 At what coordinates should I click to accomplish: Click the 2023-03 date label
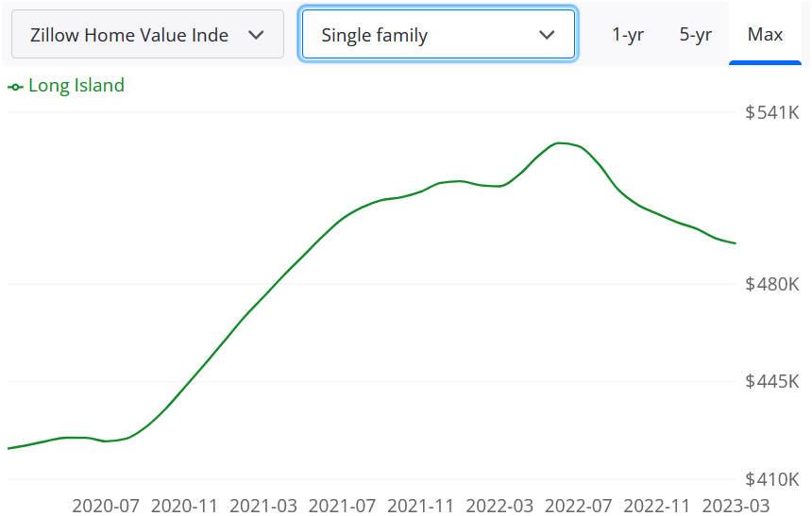(737, 505)
